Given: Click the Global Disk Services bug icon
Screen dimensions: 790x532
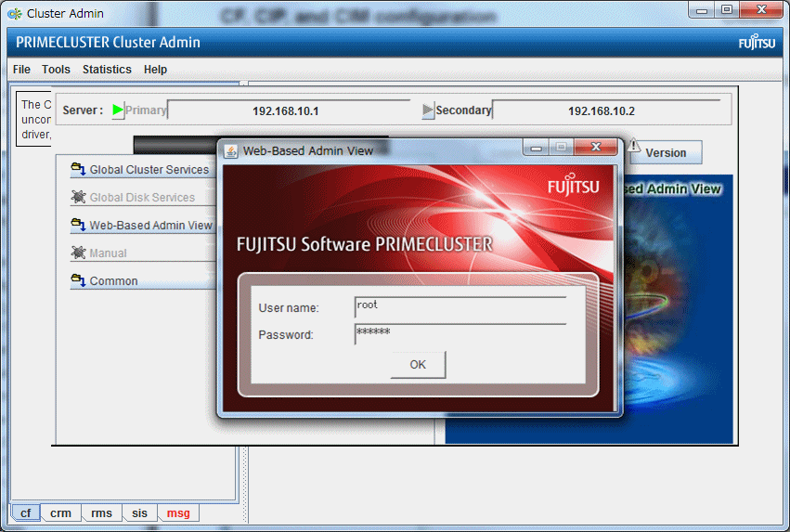Looking at the screenshot, I should coord(78,197).
